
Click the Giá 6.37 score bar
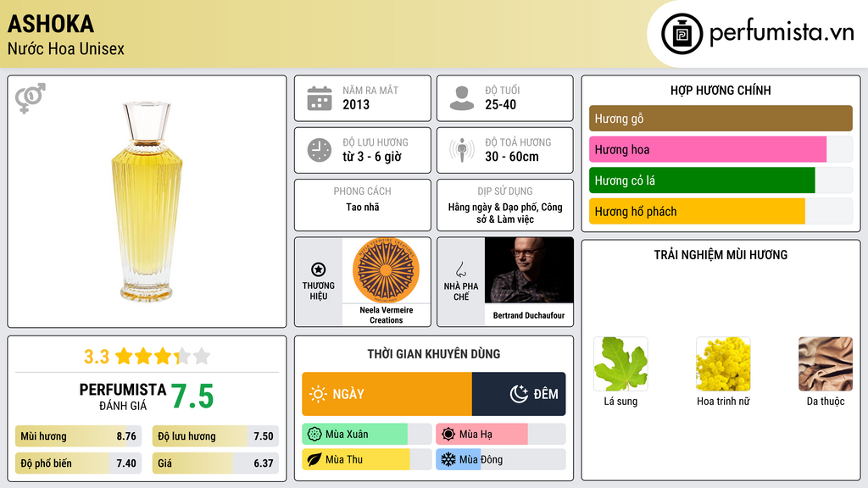click(215, 463)
